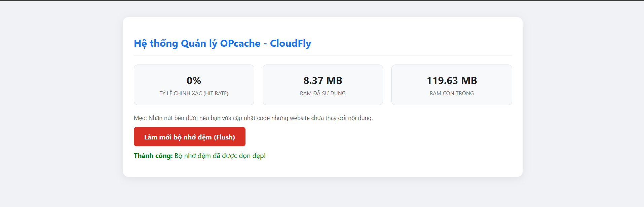Click the gray page background outside the panel
Viewport: 644px width, 207px height.
[61, 101]
